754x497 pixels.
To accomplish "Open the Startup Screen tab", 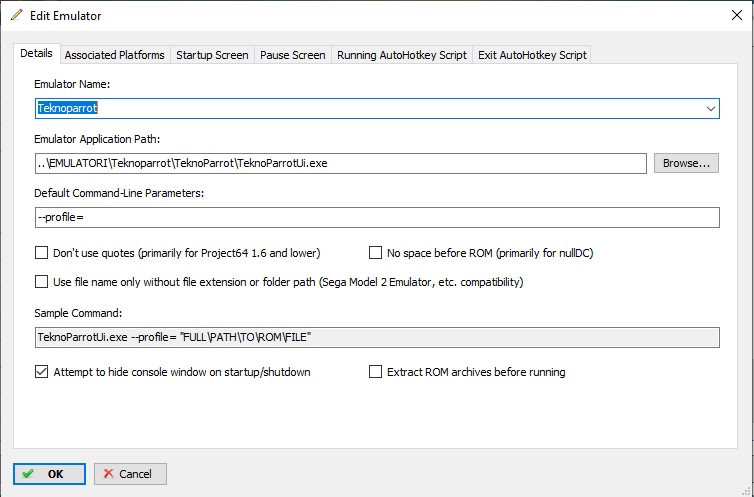I will point(212,55).
